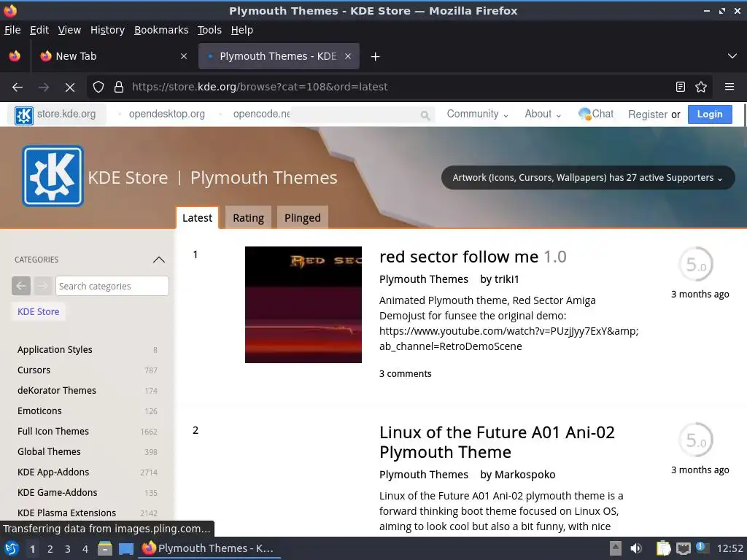Viewport: 747px width, 560px height.
Task: Open red sector follow me theme title
Action: point(458,257)
